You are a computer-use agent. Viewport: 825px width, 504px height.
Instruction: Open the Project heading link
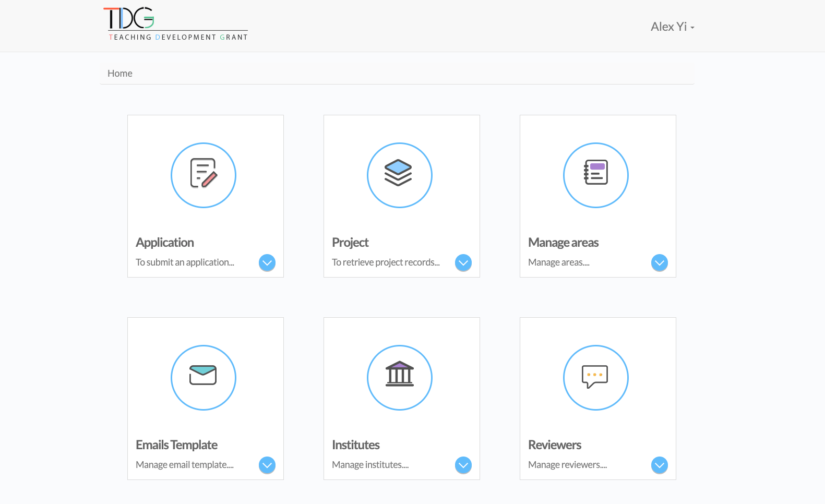click(350, 243)
